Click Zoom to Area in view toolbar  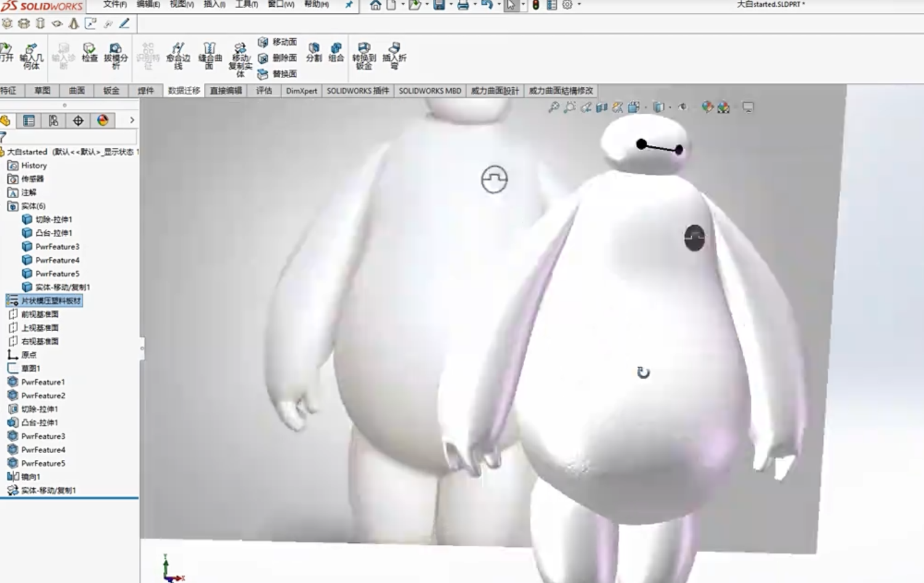pos(570,107)
